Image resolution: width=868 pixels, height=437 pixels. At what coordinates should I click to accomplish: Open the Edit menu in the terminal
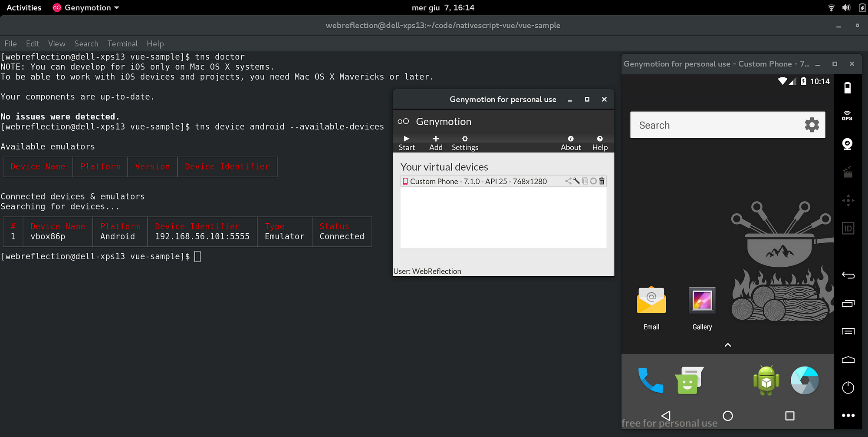[33, 43]
